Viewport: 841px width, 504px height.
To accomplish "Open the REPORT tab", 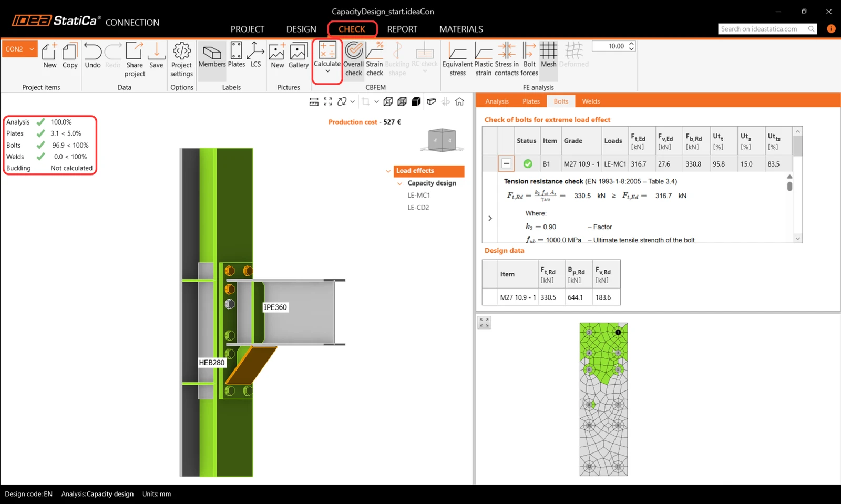I will pos(402,29).
